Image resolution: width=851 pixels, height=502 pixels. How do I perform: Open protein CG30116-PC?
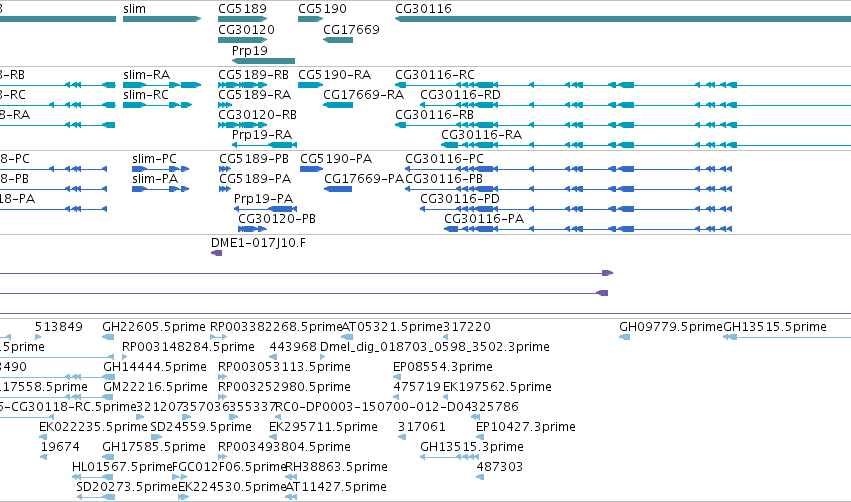[444, 158]
